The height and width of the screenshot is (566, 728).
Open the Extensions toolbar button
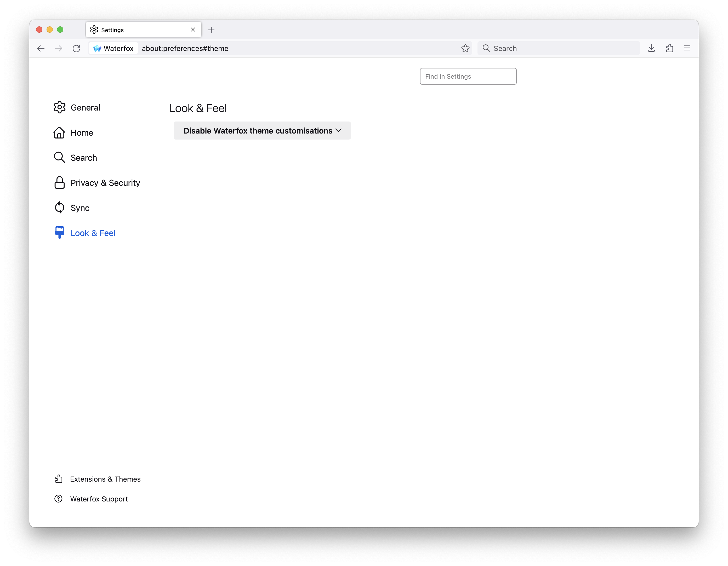(x=669, y=48)
